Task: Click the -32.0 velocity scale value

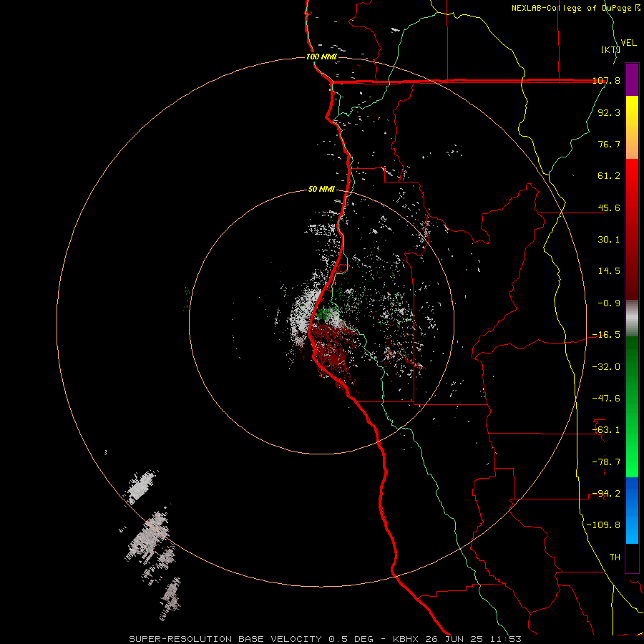Action: pyautogui.click(x=606, y=367)
